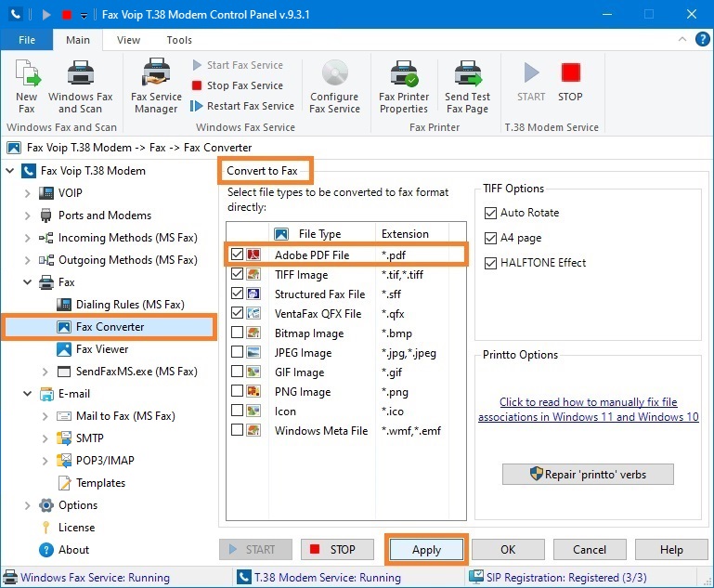Click the Cancel button

590,550
